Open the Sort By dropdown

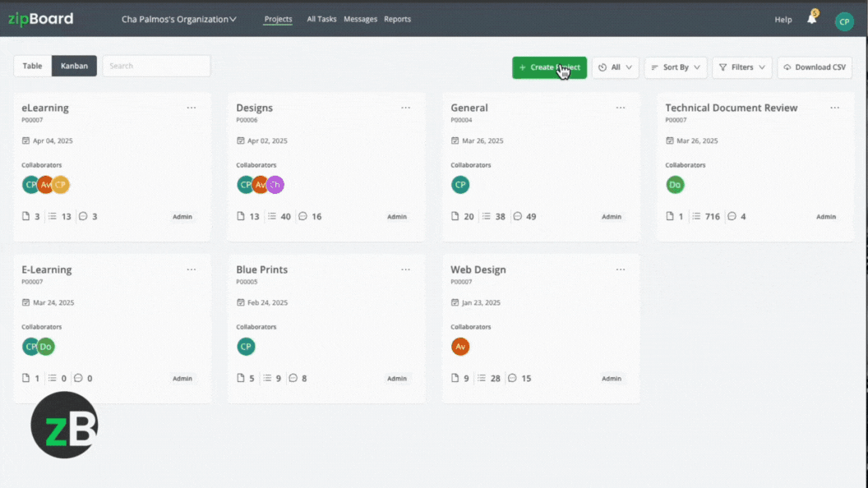point(676,67)
